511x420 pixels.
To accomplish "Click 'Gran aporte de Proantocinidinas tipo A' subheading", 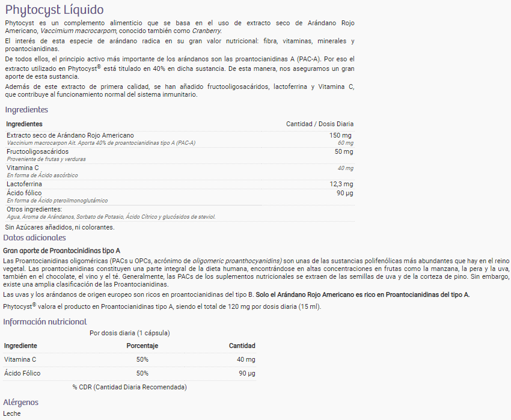I will point(61,251).
